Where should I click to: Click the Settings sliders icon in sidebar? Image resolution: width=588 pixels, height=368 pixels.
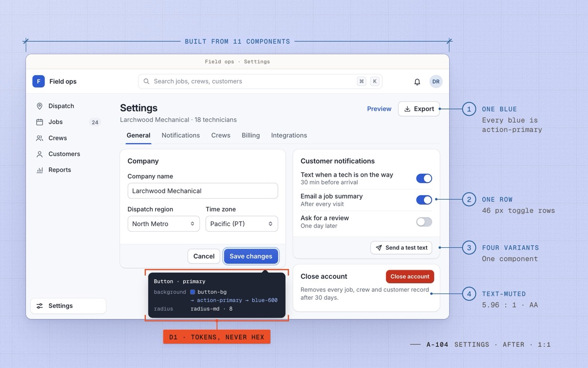coord(40,306)
